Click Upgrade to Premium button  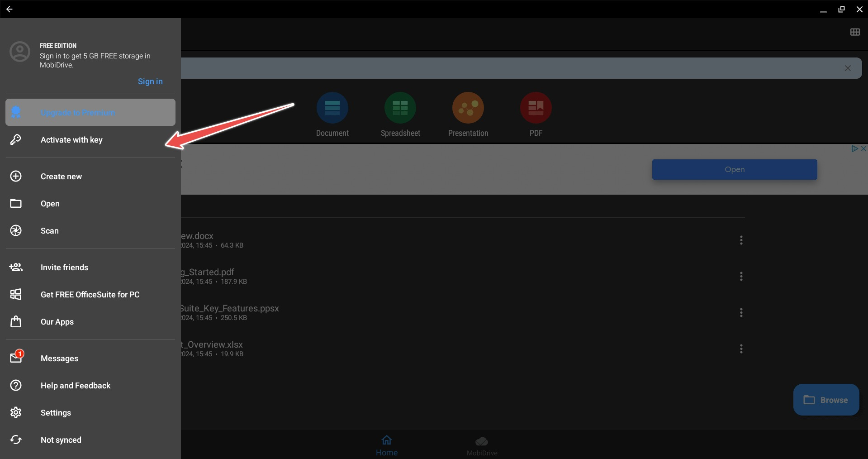[x=90, y=112]
